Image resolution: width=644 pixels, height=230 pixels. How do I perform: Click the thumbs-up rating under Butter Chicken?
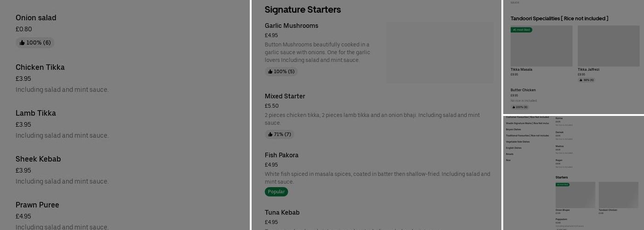coord(519,107)
